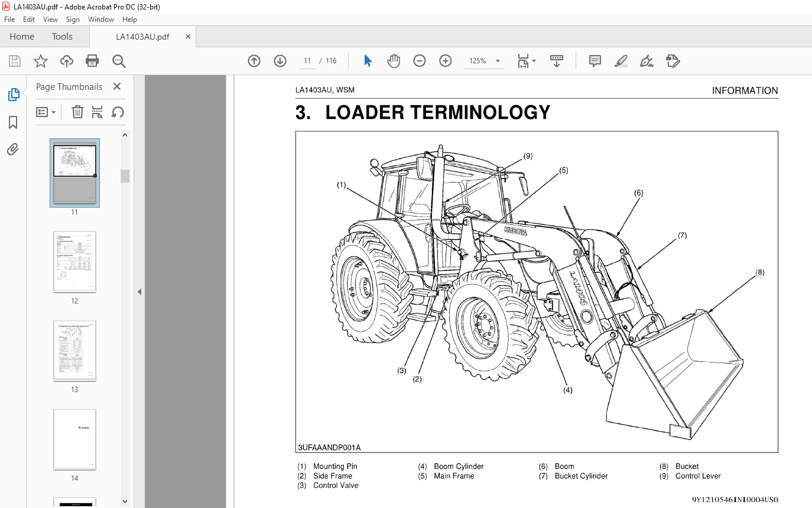Click the 'Control Lever' legend text

(698, 476)
